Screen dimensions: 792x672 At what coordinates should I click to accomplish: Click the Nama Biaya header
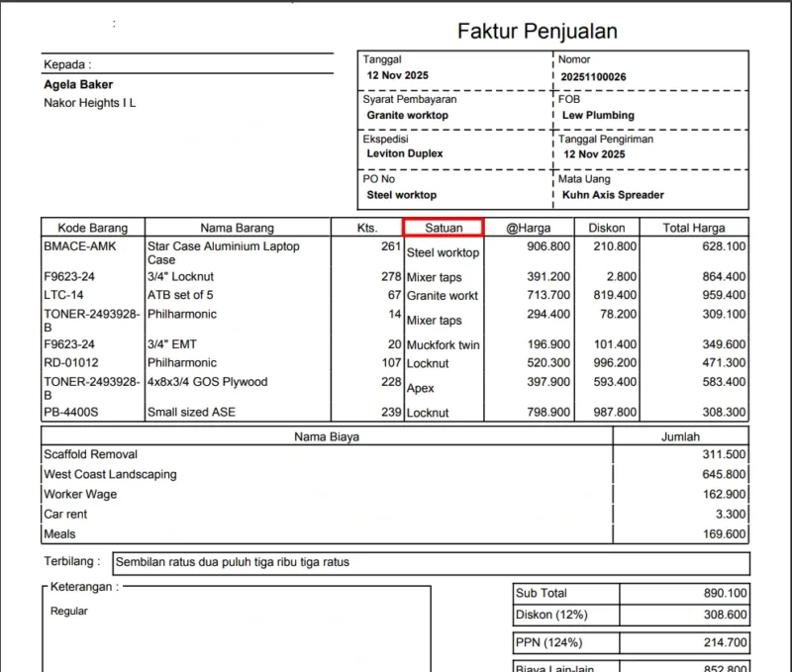(x=327, y=436)
